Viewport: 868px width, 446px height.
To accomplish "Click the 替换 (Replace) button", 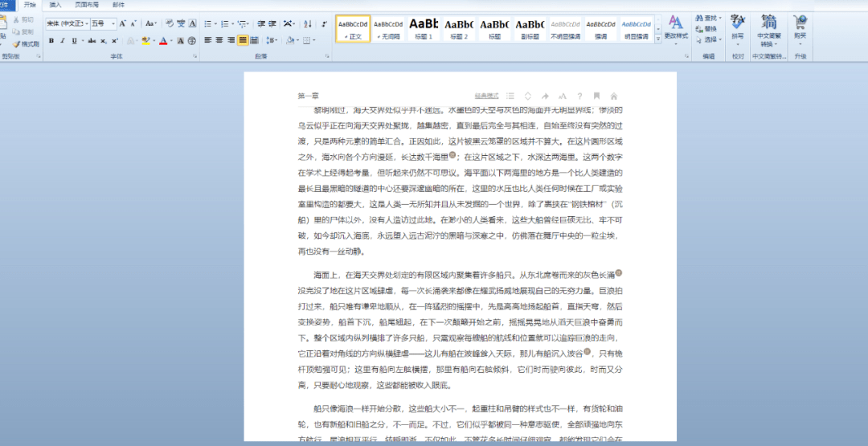I will tap(706, 29).
